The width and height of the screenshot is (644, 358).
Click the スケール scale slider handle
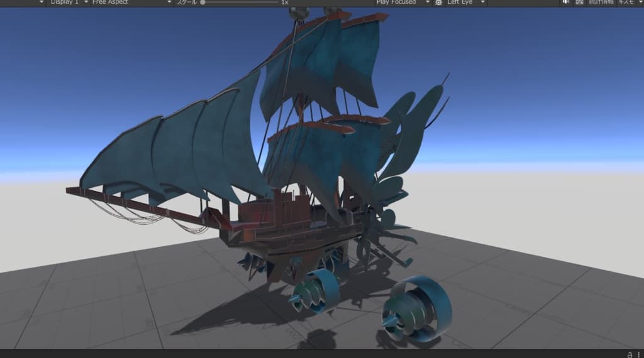203,2
